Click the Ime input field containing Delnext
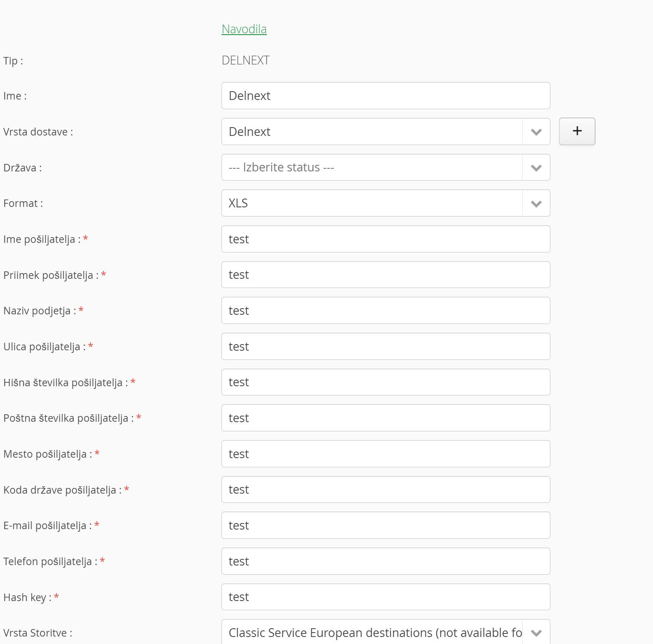Image resolution: width=653 pixels, height=644 pixels. [386, 96]
